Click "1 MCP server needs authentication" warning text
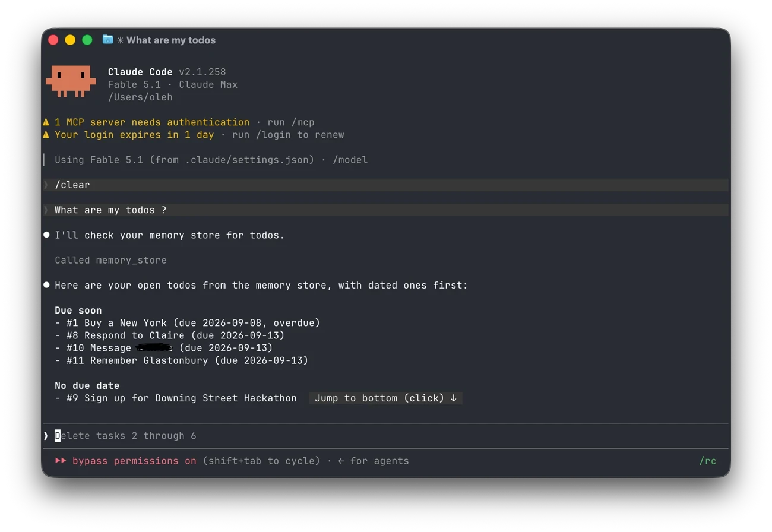 (x=152, y=122)
